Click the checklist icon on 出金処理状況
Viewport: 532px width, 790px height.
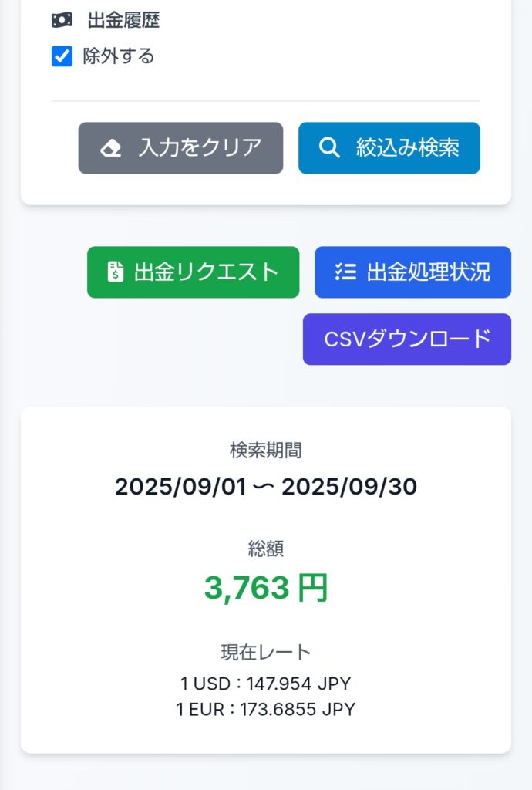click(344, 272)
